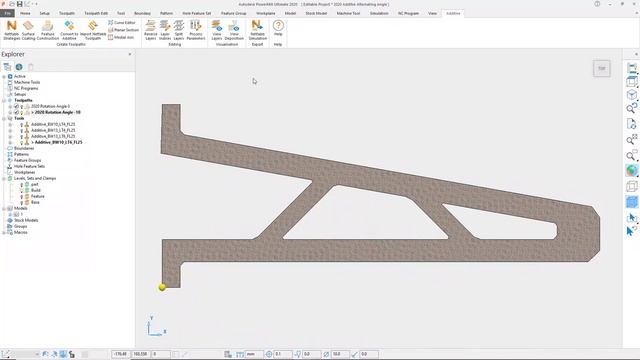640x360 pixels.
Task: Expand 2020 Rotation Angle 0 toolpath
Action: (10, 107)
